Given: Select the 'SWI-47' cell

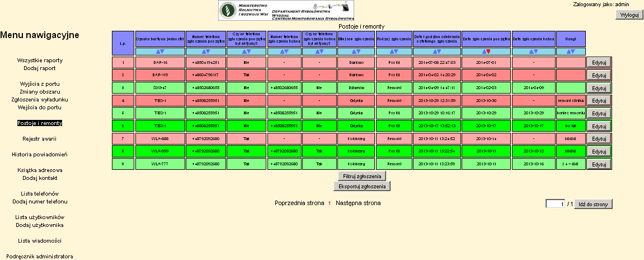Looking at the screenshot, I should [160, 87].
